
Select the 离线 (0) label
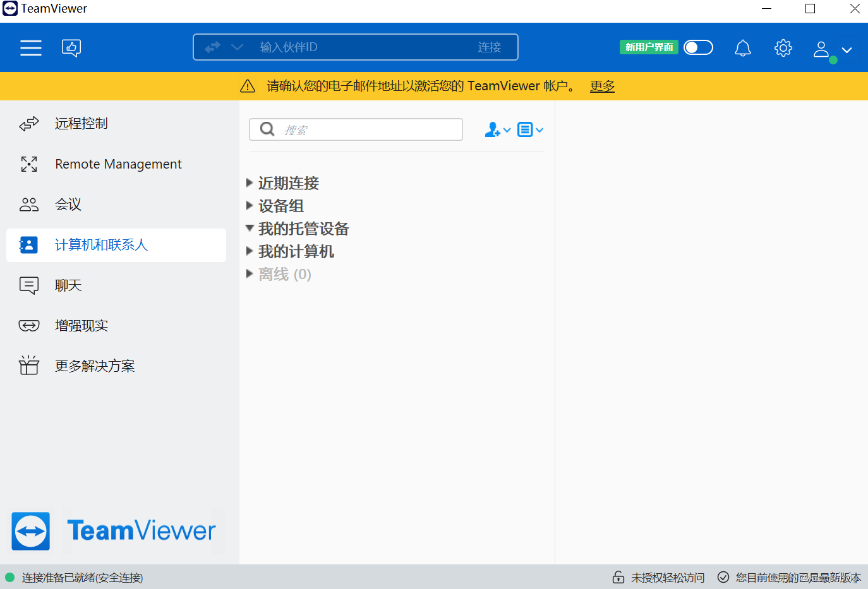(285, 274)
